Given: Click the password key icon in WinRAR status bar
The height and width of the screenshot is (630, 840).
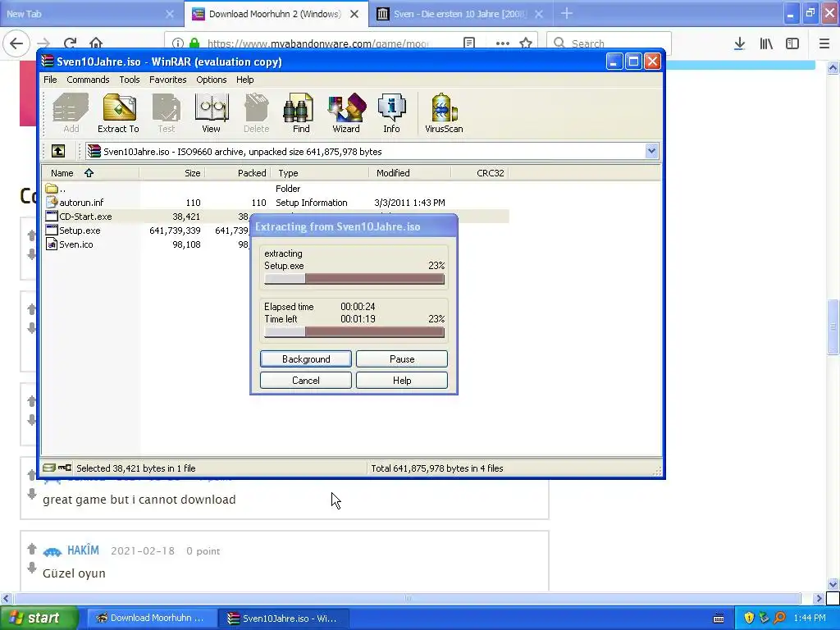Looking at the screenshot, I should click(x=65, y=468).
